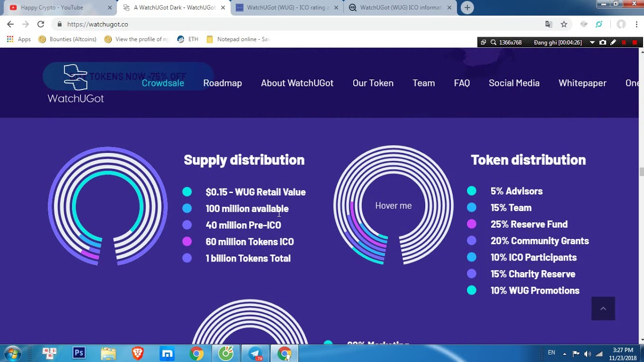Click the recorder window-mode icon
The image size is (644, 362).
484,43
